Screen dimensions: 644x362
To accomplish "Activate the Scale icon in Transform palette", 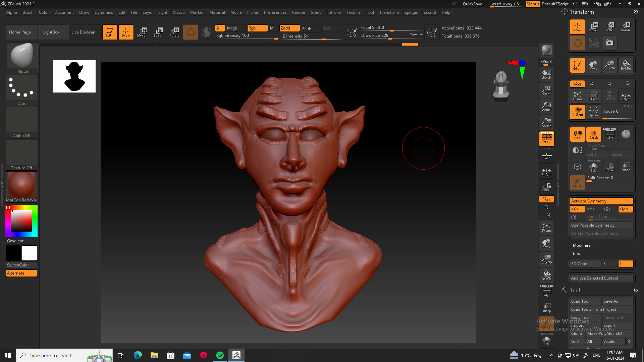I will (609, 27).
